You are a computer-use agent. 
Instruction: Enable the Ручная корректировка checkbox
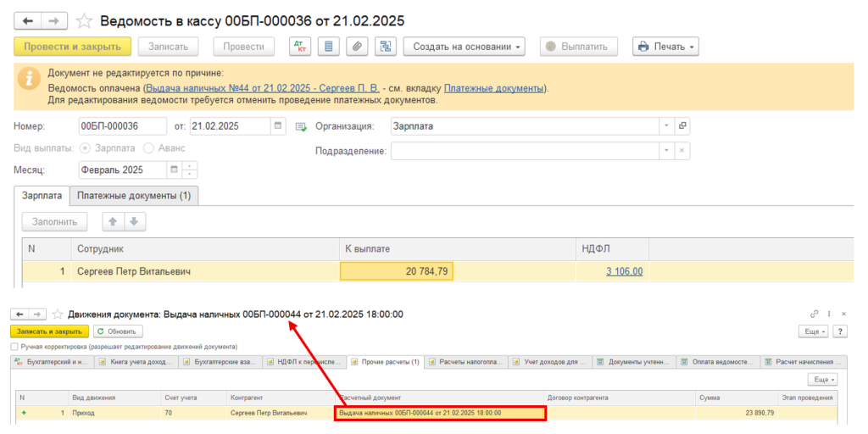[x=14, y=347]
